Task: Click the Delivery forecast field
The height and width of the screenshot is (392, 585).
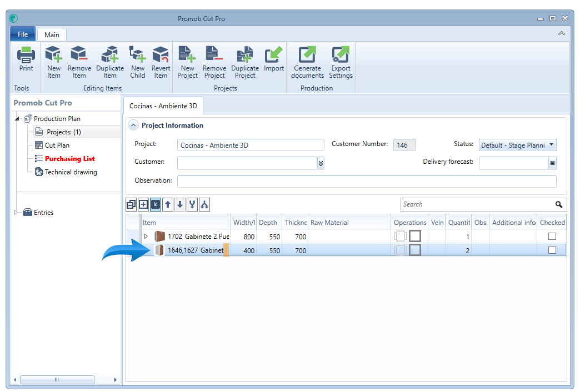Action: (x=514, y=163)
